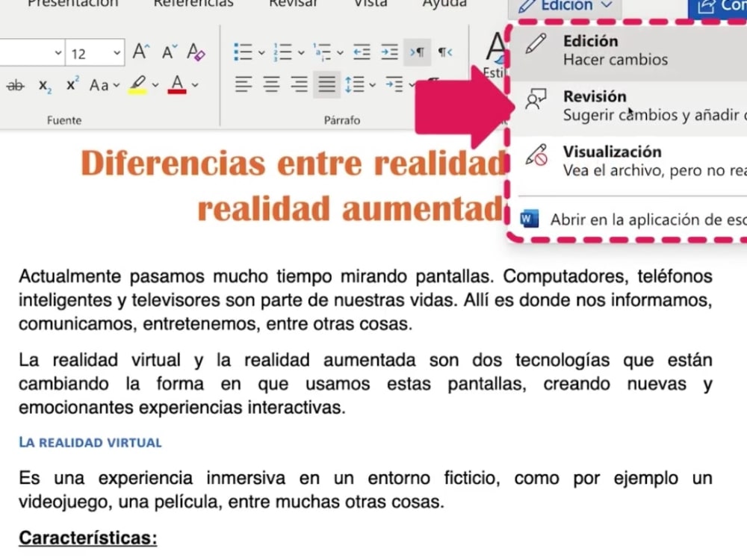Increase paragraph indent
The width and height of the screenshot is (747, 560).
tap(389, 52)
